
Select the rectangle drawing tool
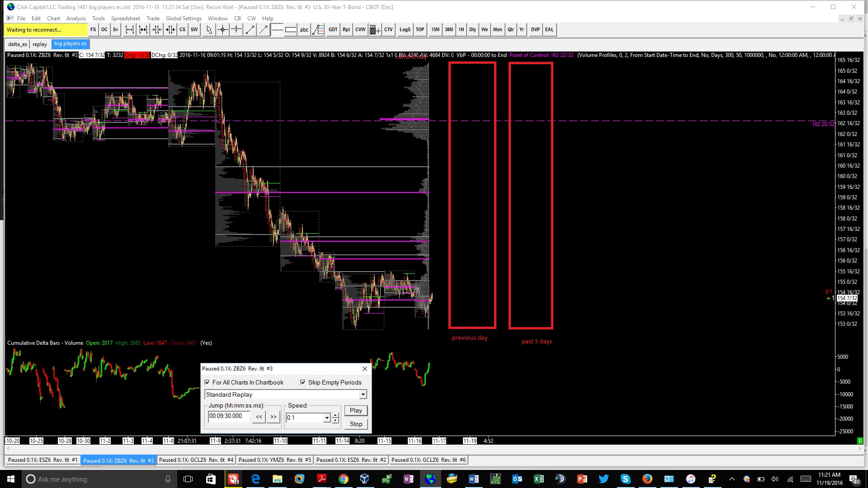pos(291,30)
